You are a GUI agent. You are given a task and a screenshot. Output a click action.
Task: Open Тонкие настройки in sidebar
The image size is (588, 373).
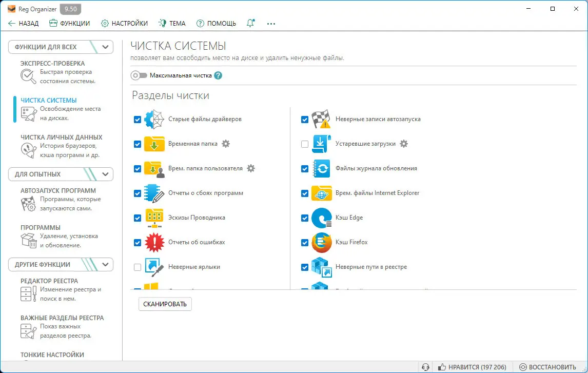click(x=52, y=355)
